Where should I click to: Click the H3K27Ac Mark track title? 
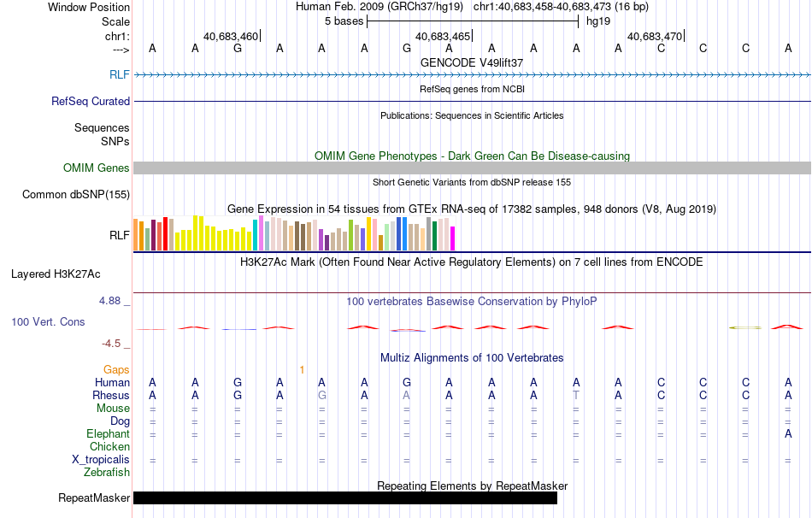tap(472, 262)
